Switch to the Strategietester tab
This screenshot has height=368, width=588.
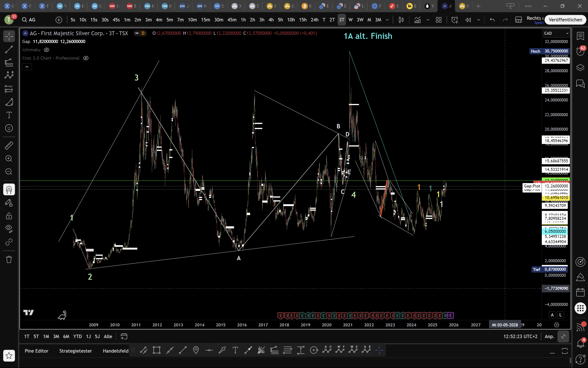[x=75, y=351]
